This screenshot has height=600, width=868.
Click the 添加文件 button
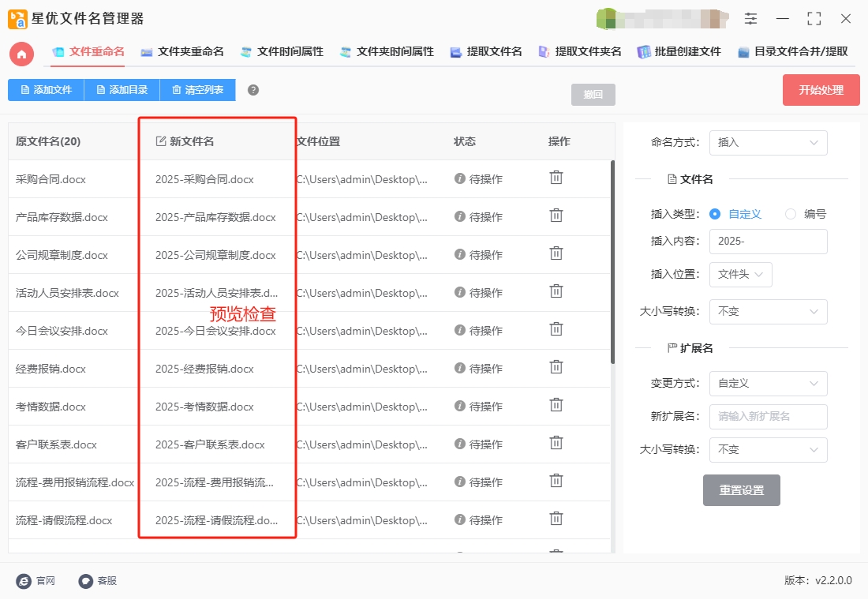(x=46, y=90)
